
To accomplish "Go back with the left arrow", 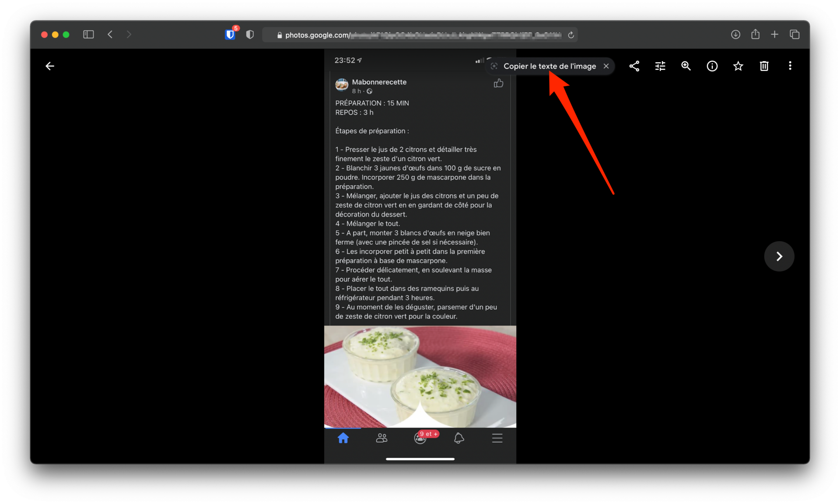I will (50, 66).
